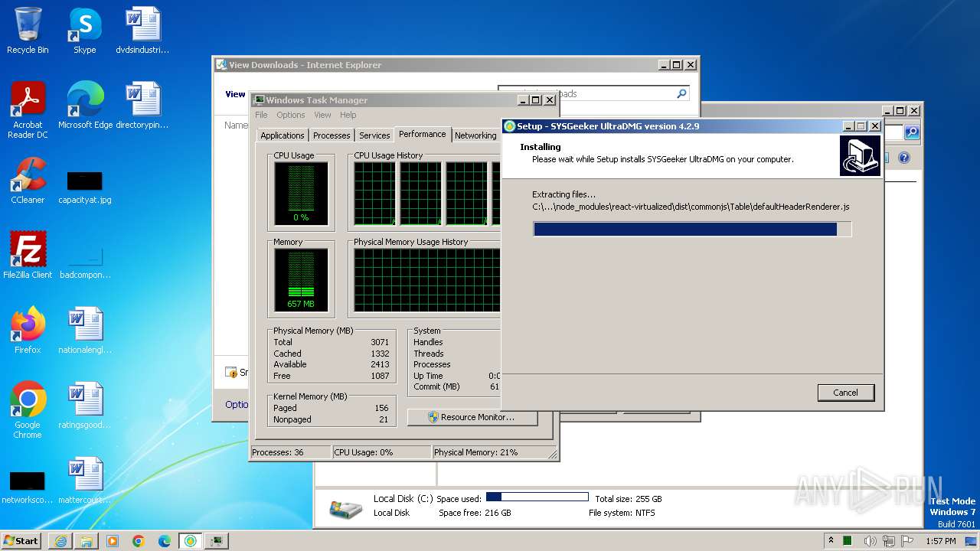Click the Physical Memory Usage History graph

coord(426,280)
